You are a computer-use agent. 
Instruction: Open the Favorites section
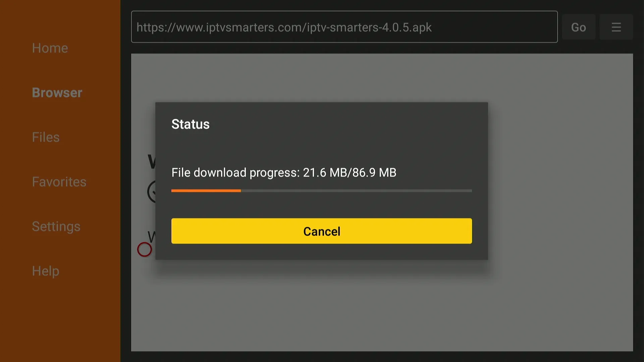click(x=59, y=182)
